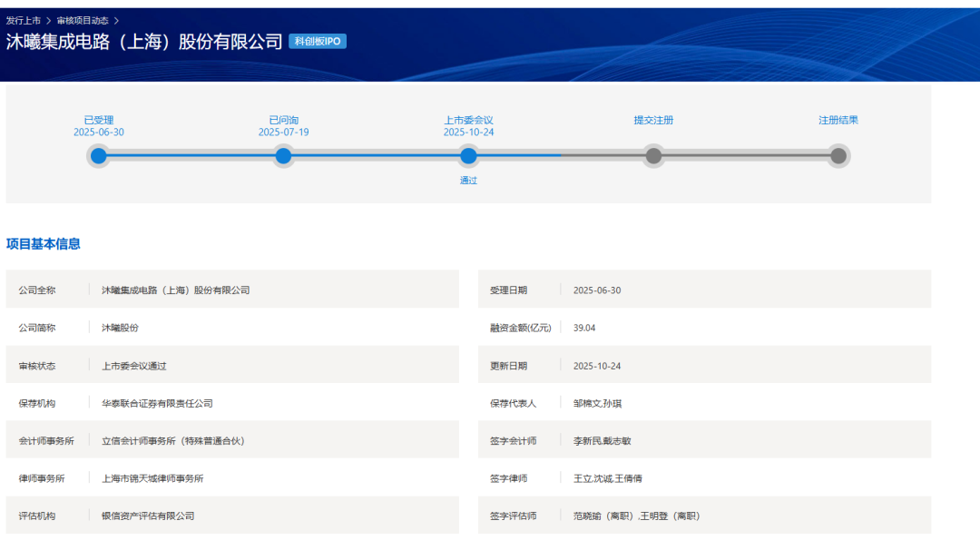980x560 pixels.
Task: Click the 提交注册 stage label
Action: [653, 120]
